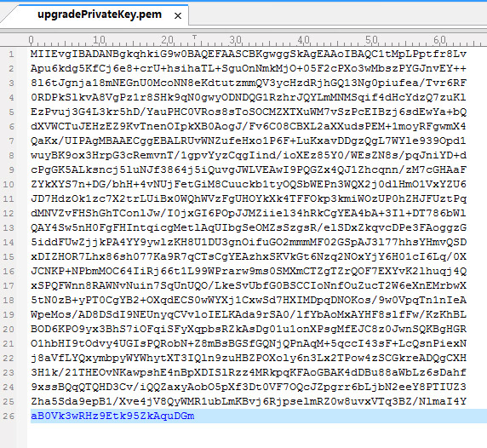
Task: Select line number 20 in the gutter
Action: (9, 330)
